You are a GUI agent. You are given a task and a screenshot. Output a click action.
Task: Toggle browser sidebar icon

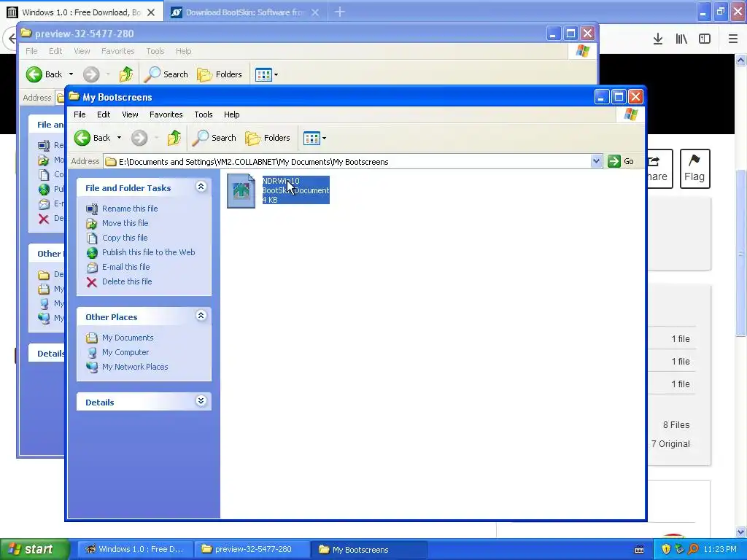click(705, 39)
